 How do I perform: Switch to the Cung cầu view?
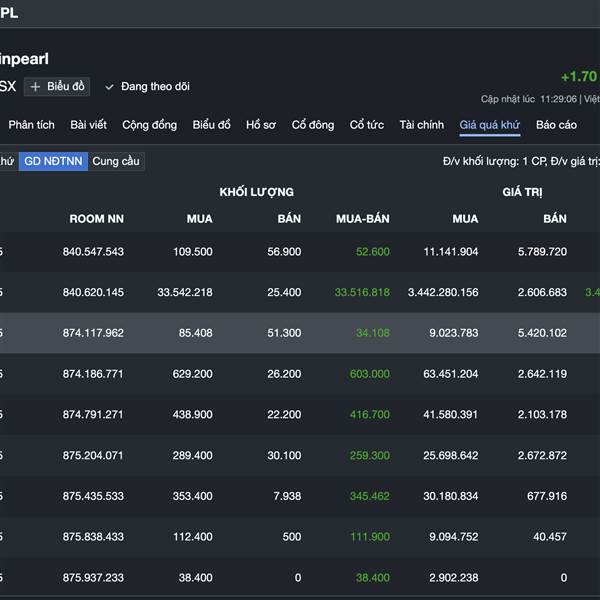point(116,161)
